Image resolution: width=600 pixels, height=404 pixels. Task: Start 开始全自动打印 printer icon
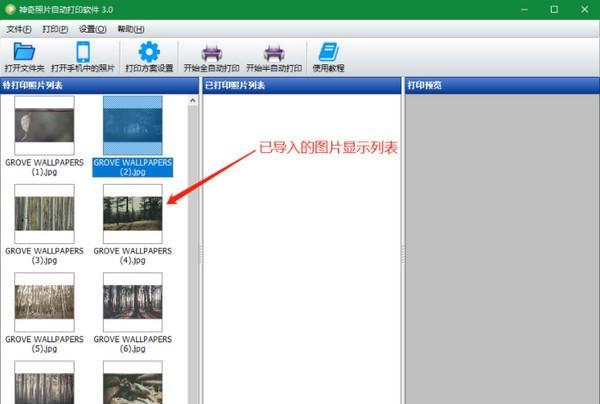pos(212,53)
